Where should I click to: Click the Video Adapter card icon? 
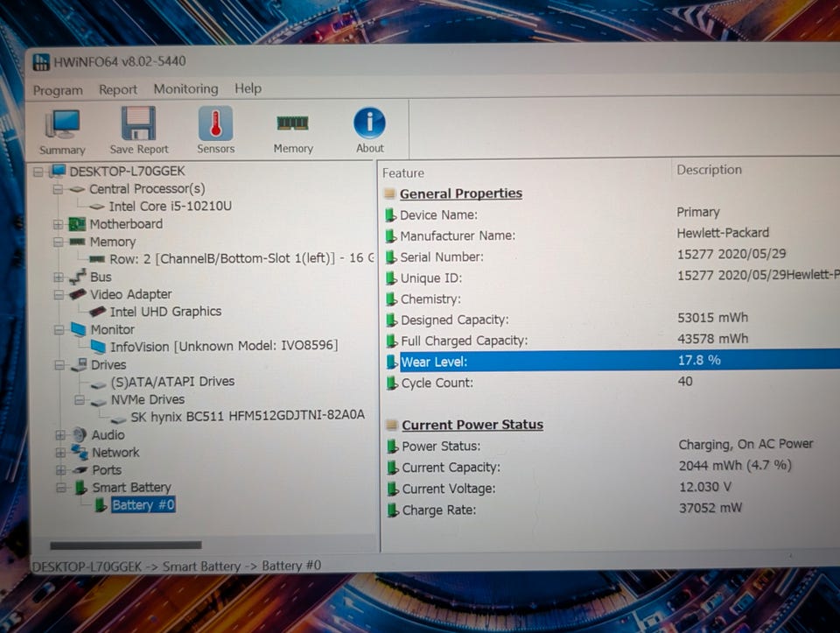coord(78,294)
